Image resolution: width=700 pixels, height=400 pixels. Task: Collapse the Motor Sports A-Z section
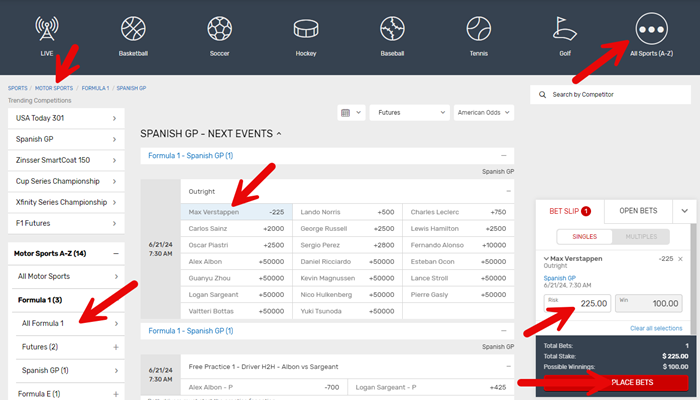point(115,254)
